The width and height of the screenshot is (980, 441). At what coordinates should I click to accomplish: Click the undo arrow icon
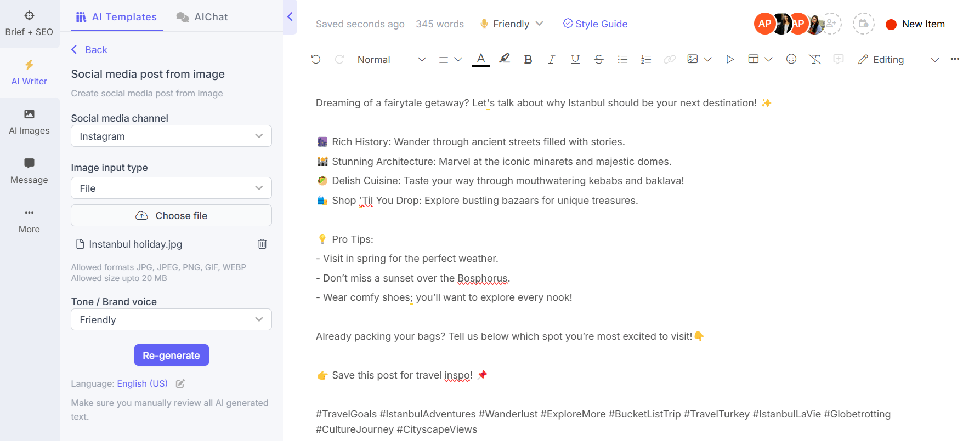[316, 59]
